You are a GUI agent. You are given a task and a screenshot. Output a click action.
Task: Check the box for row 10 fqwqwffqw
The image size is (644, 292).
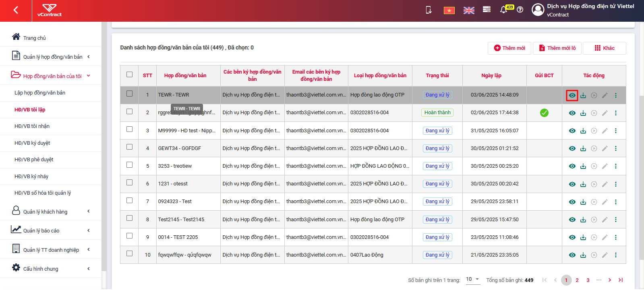tap(129, 253)
